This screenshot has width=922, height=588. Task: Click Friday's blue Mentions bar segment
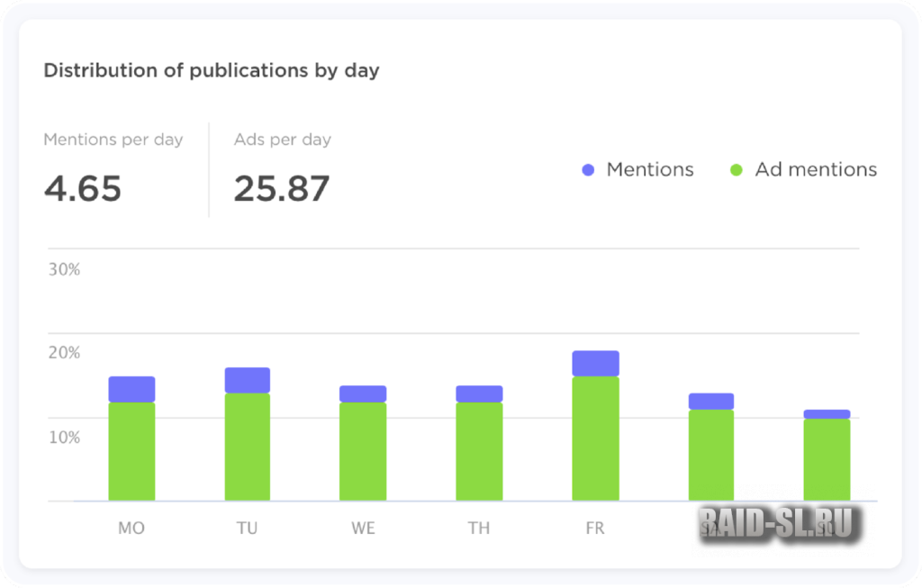[595, 363]
